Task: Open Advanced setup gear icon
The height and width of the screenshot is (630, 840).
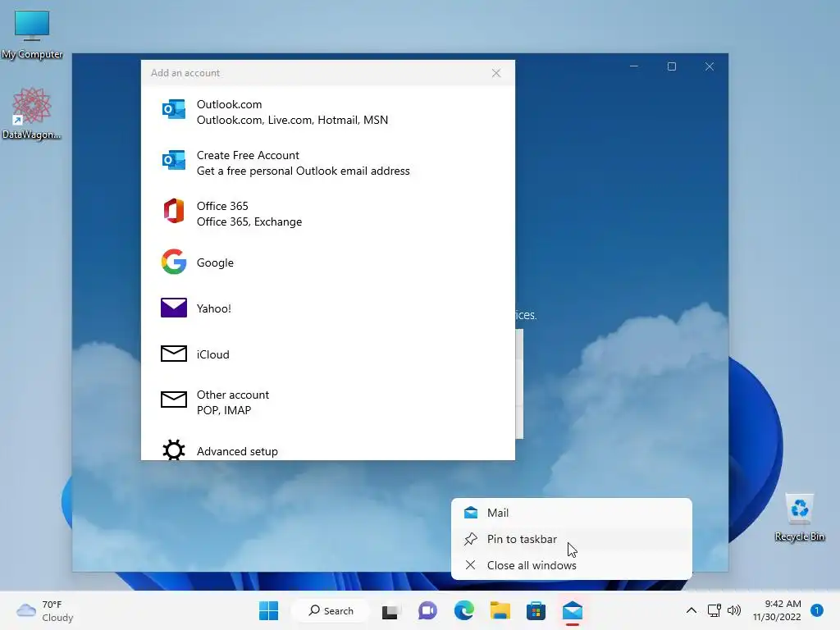Action: [174, 450]
